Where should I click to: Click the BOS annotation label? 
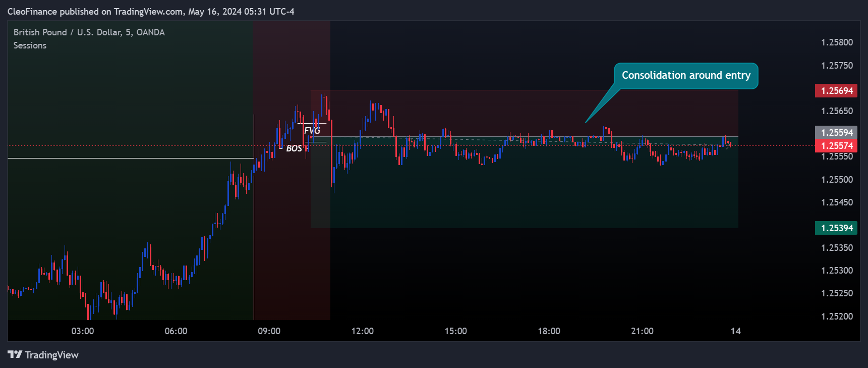294,148
